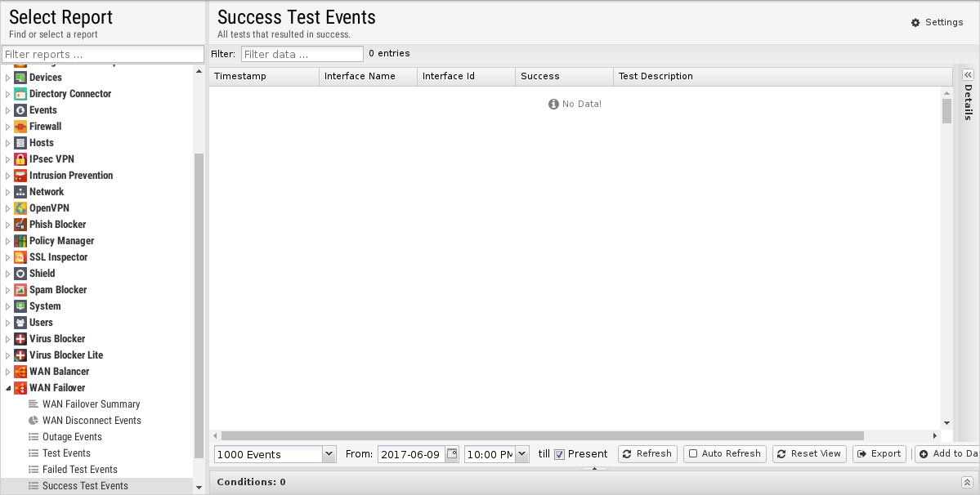980x495 pixels.
Task: Click the Events category icon
Action: 20,109
